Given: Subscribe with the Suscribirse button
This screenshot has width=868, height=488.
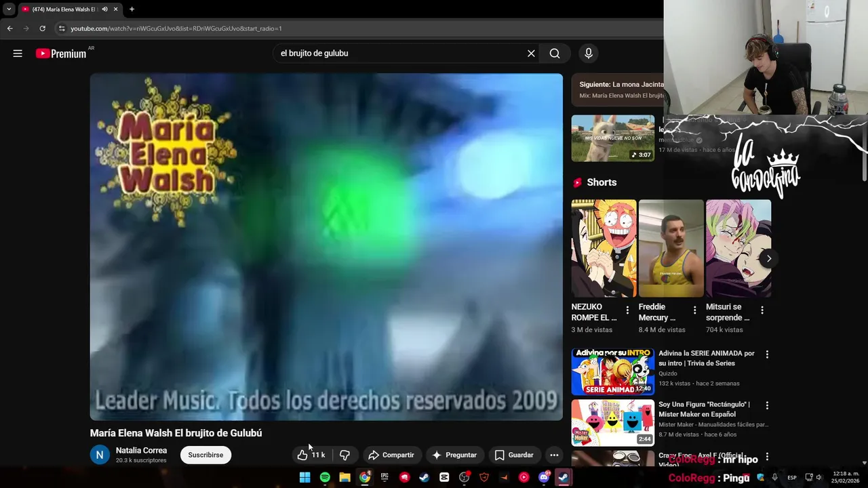Looking at the screenshot, I should pyautogui.click(x=205, y=455).
